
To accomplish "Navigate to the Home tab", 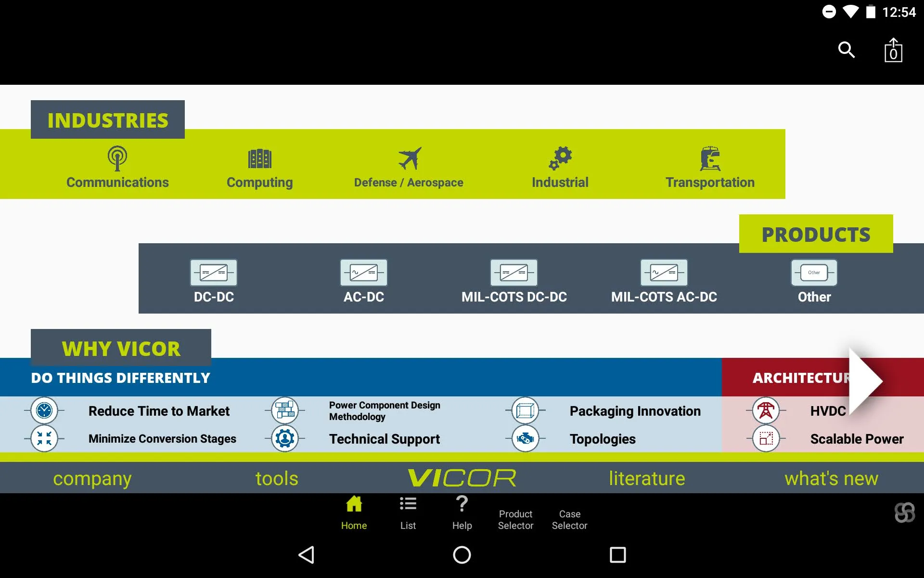I will (353, 513).
